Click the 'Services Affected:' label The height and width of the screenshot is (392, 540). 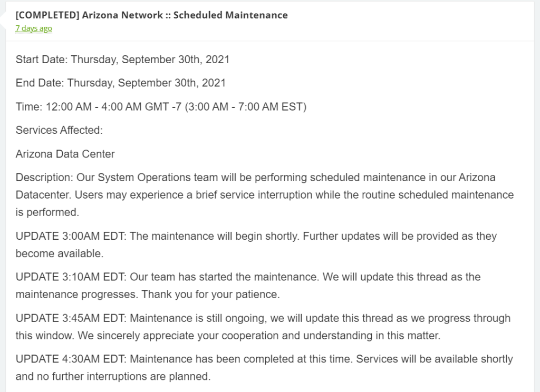pyautogui.click(x=59, y=130)
